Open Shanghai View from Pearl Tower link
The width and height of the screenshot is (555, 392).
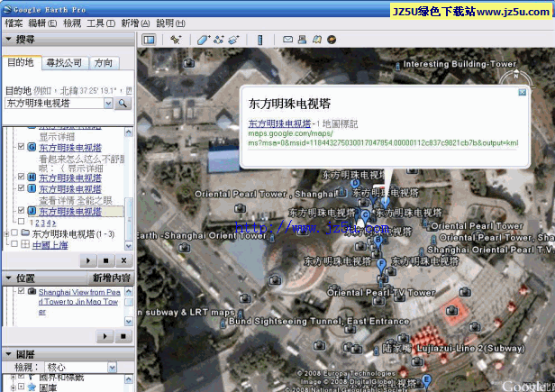(x=79, y=302)
